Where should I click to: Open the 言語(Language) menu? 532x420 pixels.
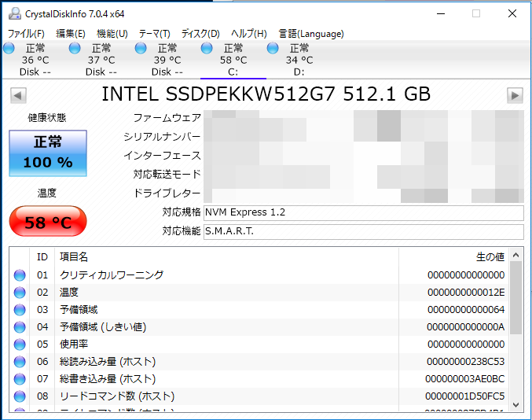[311, 34]
